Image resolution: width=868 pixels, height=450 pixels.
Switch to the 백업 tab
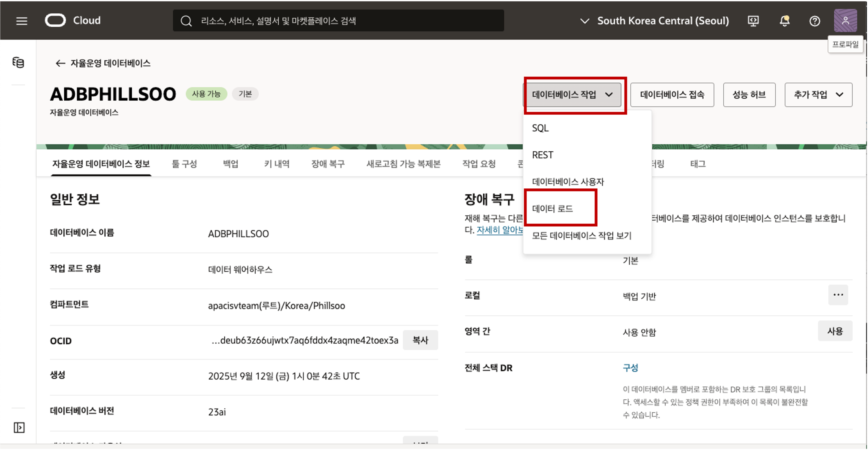tap(231, 164)
